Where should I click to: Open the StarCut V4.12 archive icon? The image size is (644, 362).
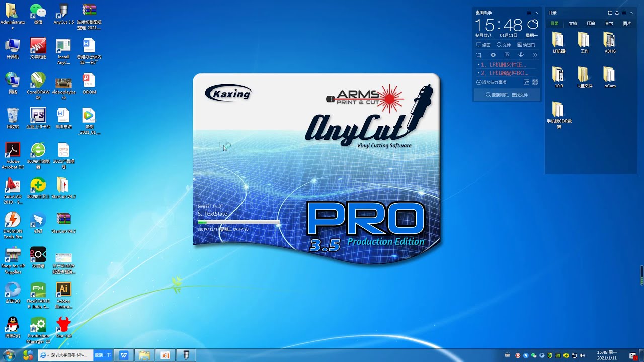coord(63,223)
